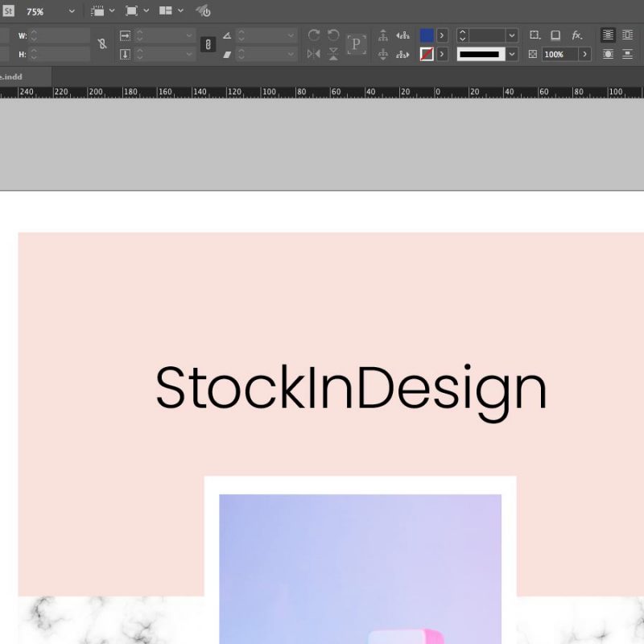The width and height of the screenshot is (644, 644).
Task: Switch to the .indd document tab
Action: pos(26,76)
